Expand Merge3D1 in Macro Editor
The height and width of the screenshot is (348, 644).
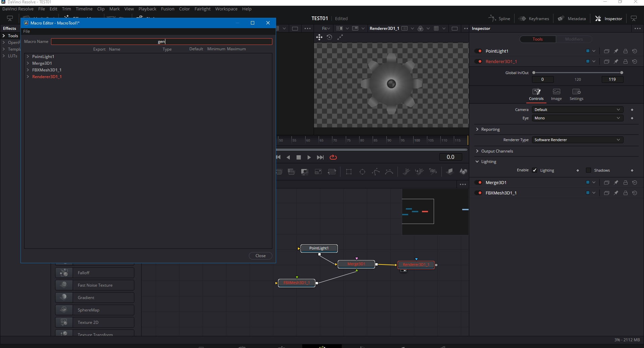pos(28,63)
